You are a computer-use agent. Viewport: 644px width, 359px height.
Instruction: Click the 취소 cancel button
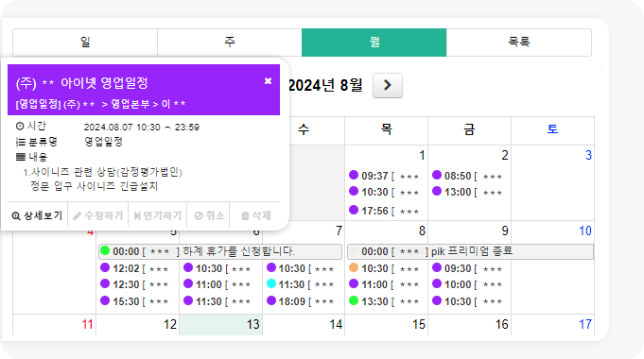click(x=209, y=215)
